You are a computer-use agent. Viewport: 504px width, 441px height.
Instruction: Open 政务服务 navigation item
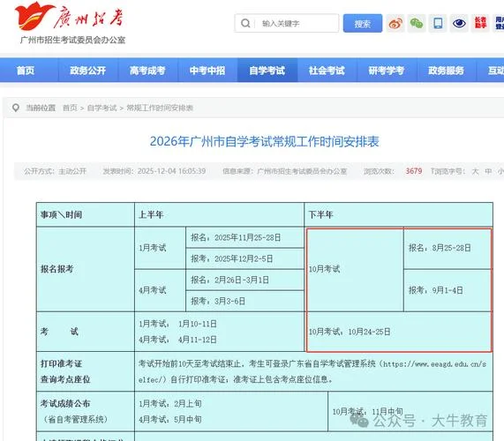click(446, 71)
